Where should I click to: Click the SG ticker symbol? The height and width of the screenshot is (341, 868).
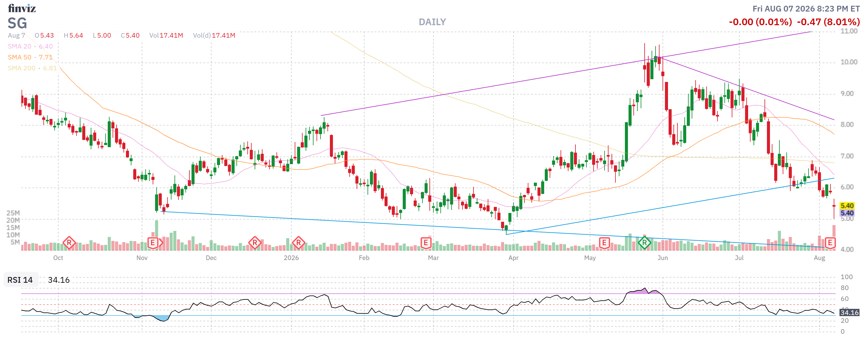click(x=17, y=23)
